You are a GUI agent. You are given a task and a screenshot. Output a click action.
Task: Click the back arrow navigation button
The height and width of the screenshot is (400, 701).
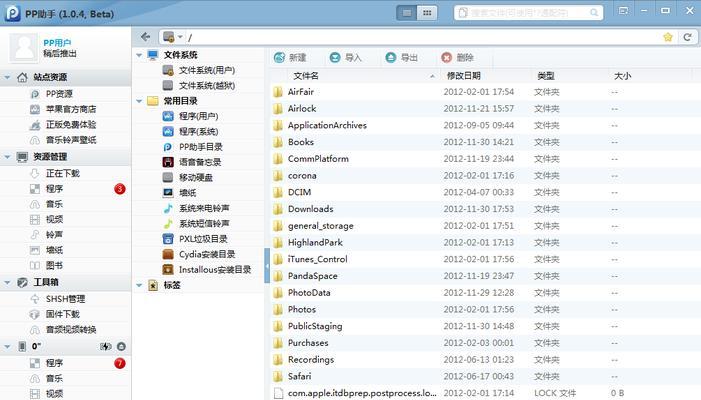(x=145, y=37)
